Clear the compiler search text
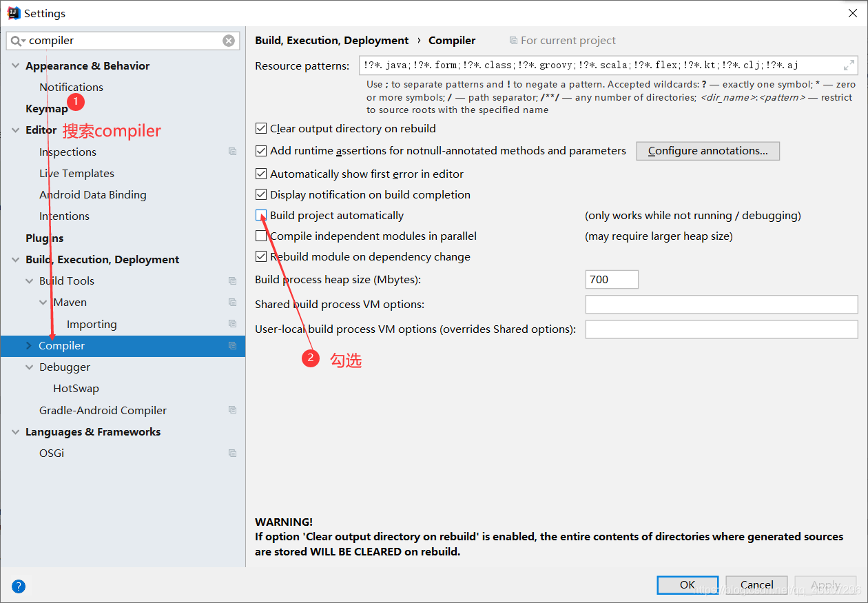The height and width of the screenshot is (603, 868). click(229, 41)
